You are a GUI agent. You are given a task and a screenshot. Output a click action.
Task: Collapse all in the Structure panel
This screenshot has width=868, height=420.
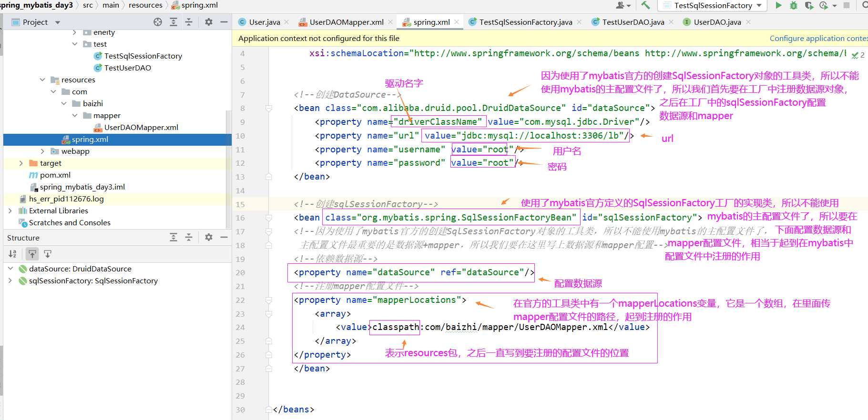pyautogui.click(x=189, y=237)
